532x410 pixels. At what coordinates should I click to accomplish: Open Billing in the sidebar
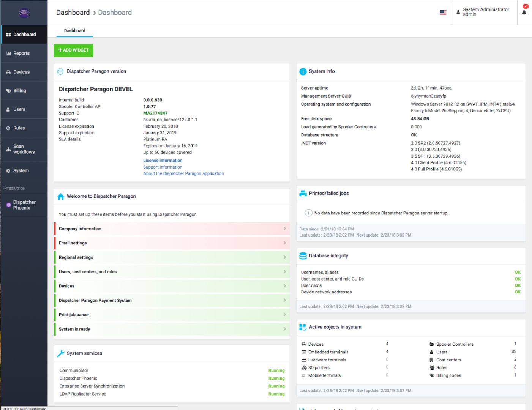tap(24, 91)
